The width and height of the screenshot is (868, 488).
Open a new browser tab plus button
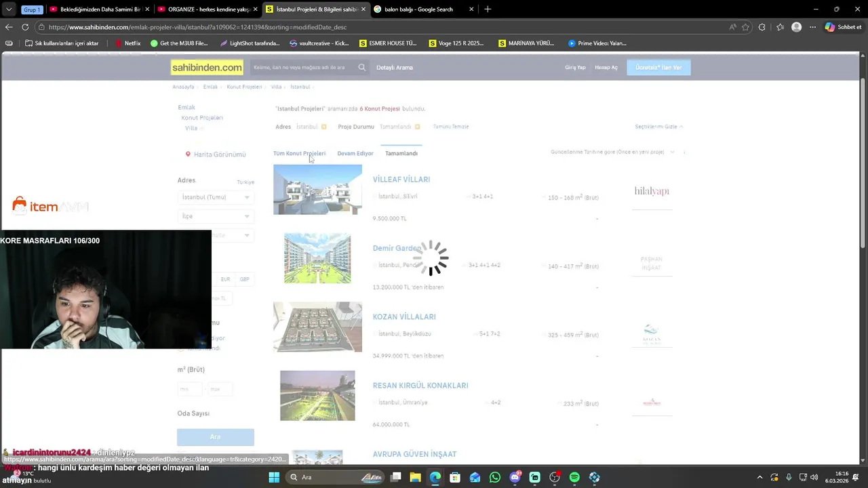click(x=488, y=9)
